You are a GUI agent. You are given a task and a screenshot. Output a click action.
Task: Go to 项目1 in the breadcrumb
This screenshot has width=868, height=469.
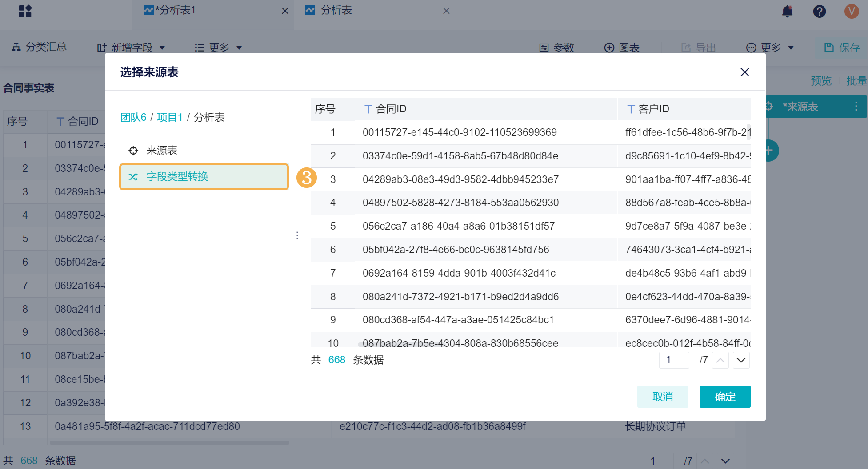tap(170, 117)
